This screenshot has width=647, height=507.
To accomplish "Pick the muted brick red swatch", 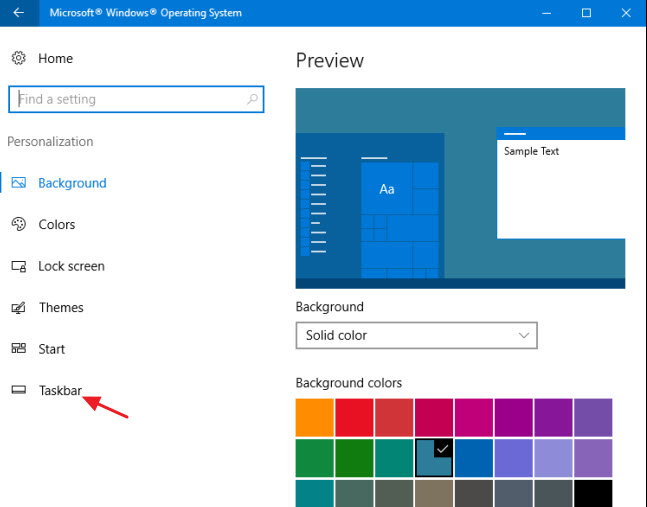I will click(x=394, y=417).
